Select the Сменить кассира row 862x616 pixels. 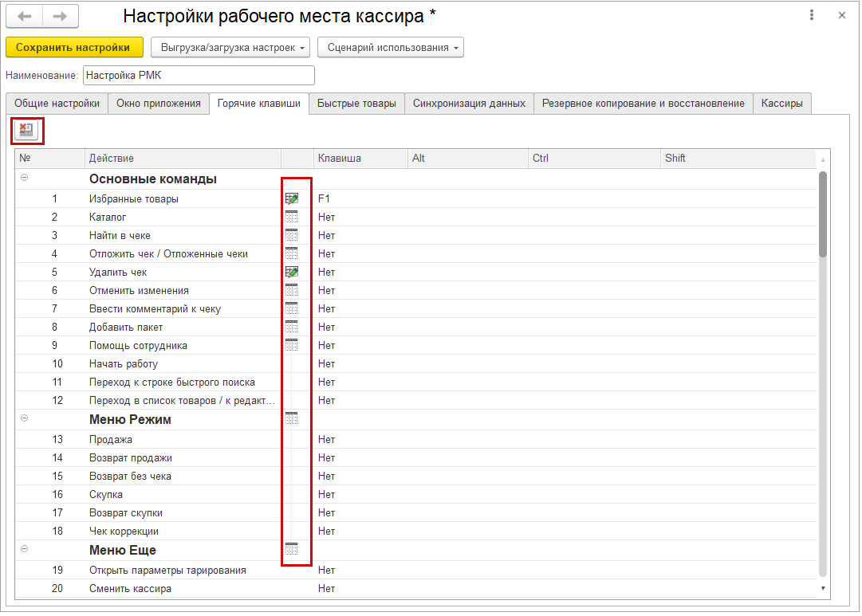416,589
